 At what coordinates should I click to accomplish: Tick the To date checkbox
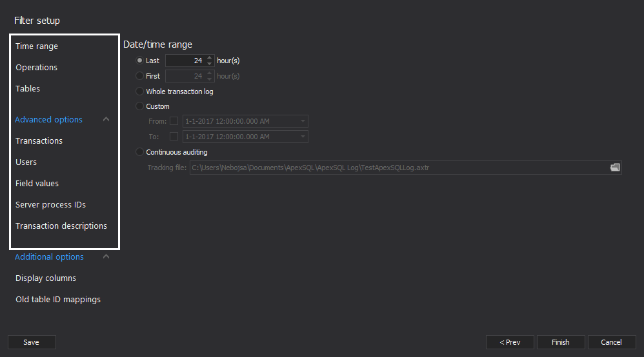click(x=174, y=136)
